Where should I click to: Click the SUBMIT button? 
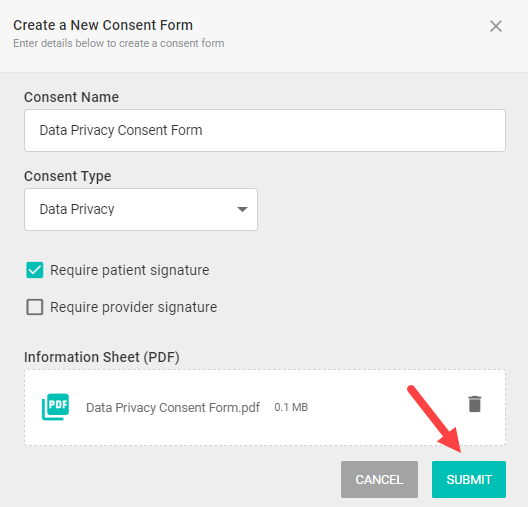(469, 479)
